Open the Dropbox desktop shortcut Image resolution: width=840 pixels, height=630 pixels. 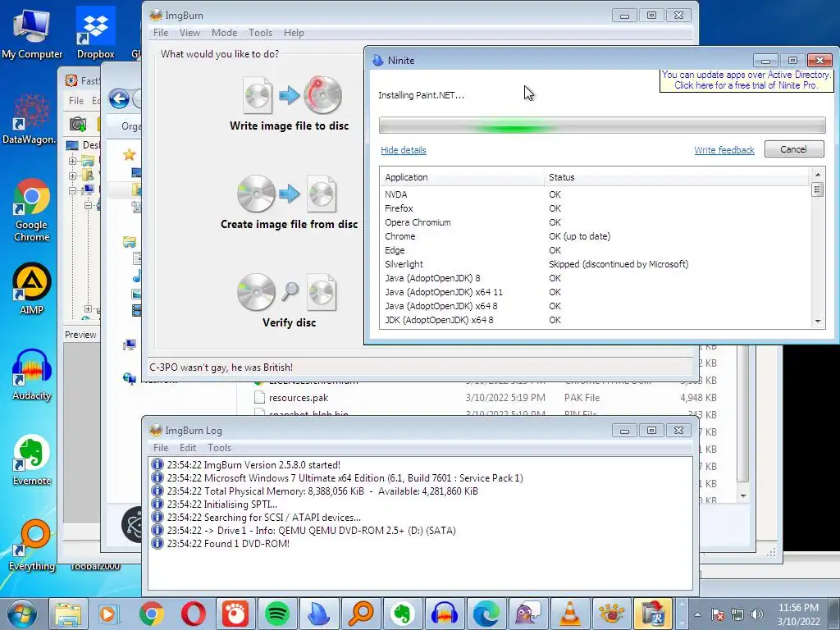(x=95, y=33)
